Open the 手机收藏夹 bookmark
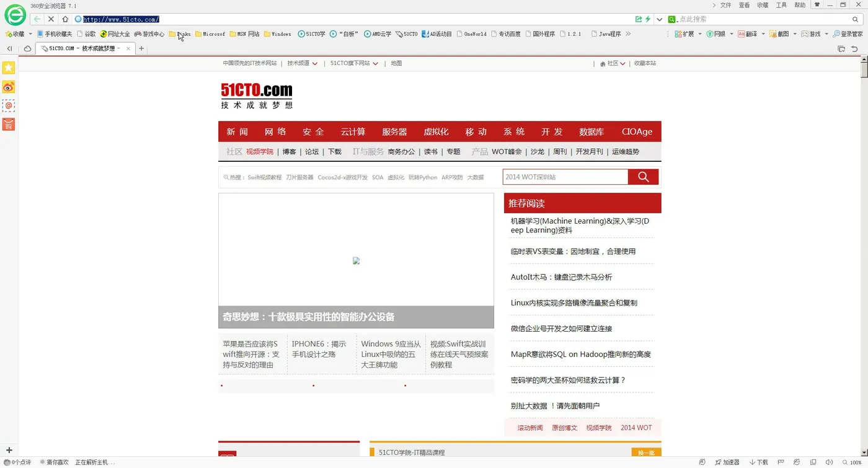 [55, 34]
